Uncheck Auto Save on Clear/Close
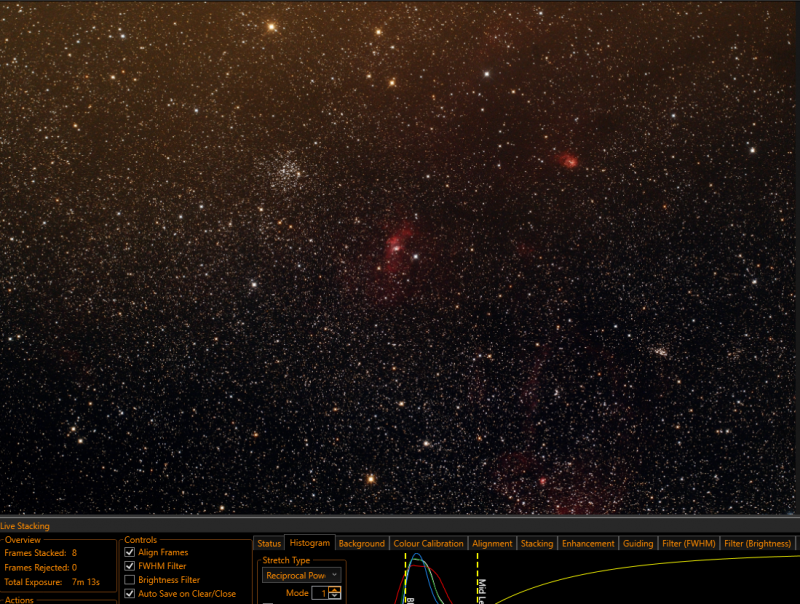The image size is (800, 604). click(x=130, y=593)
